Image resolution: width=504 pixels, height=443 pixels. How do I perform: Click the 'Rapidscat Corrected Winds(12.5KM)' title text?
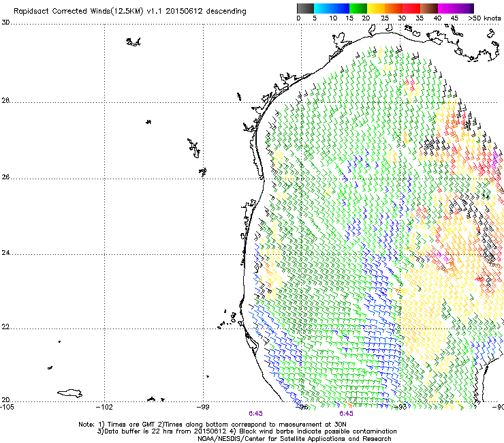pyautogui.click(x=78, y=12)
